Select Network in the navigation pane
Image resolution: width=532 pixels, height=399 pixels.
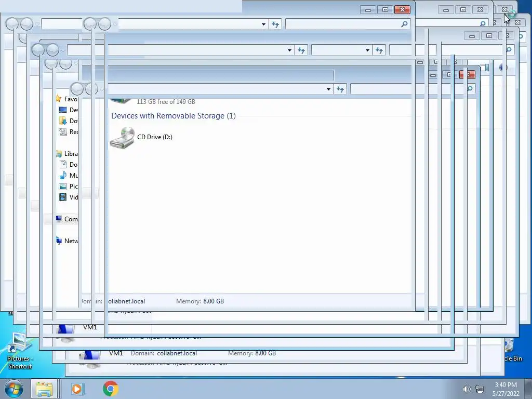tap(67, 241)
